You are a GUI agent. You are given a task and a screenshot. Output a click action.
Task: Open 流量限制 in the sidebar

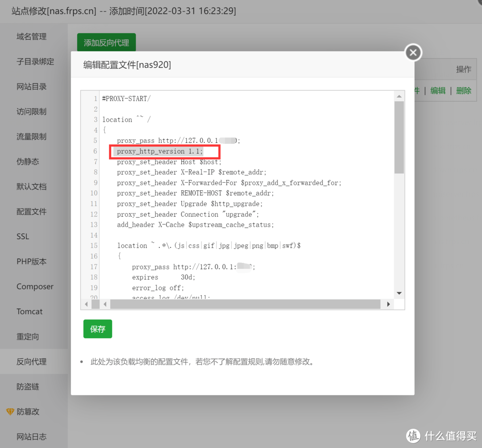(x=31, y=136)
